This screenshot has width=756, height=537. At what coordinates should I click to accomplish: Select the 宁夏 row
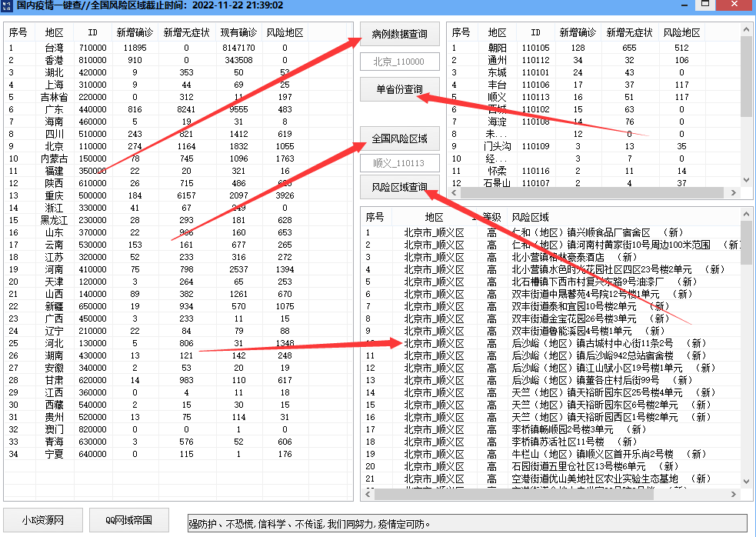[x=178, y=454]
